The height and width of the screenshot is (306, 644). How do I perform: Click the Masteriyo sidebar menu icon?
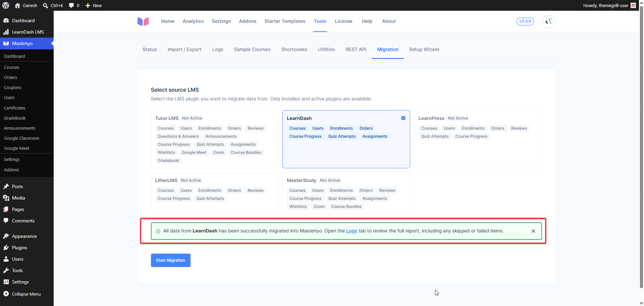point(6,43)
